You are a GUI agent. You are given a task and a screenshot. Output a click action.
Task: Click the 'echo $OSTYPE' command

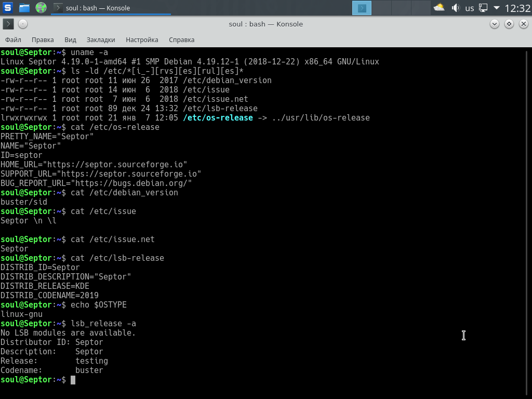coord(98,304)
